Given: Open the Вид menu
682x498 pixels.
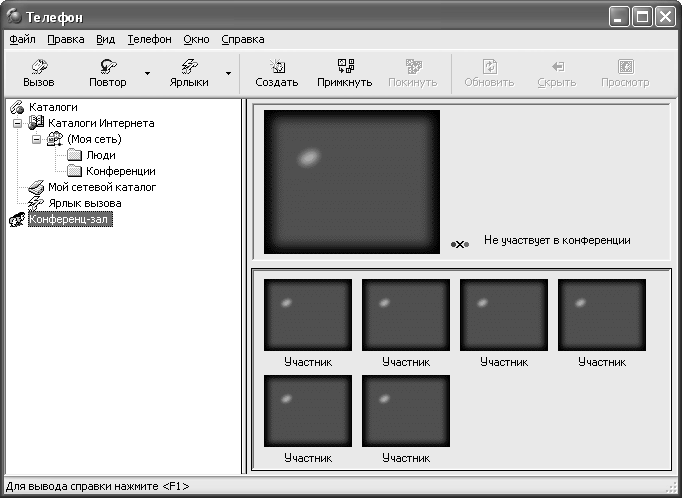Looking at the screenshot, I should 106,39.
